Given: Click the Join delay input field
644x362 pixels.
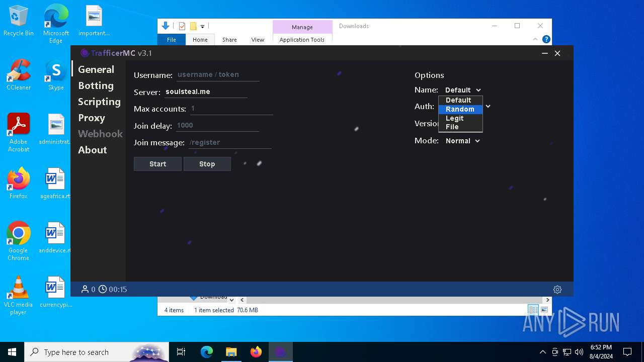Looking at the screenshot, I should 217,126.
